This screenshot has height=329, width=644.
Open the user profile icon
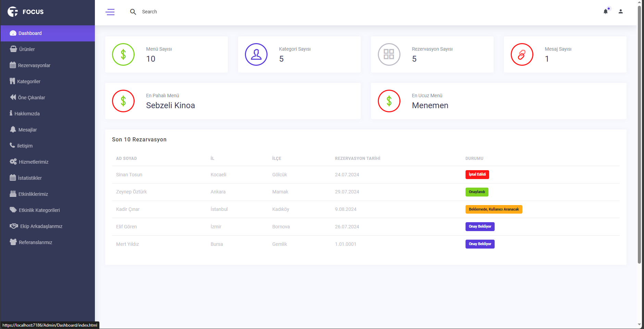(x=620, y=12)
